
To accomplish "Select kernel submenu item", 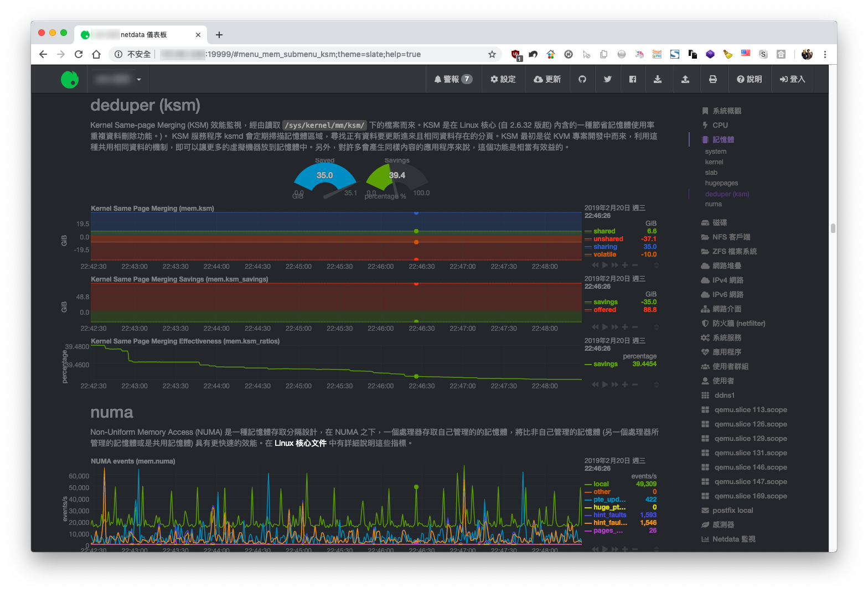I will pos(714,162).
